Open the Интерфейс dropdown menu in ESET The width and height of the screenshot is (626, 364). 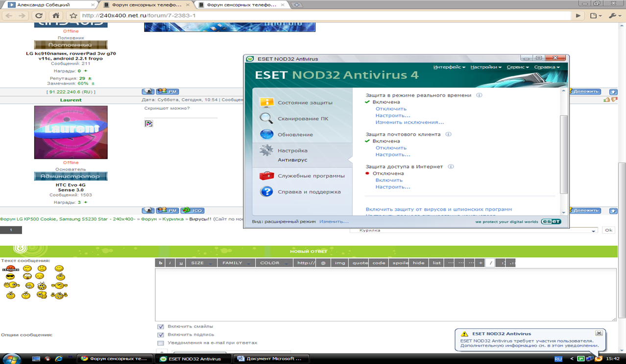[449, 67]
